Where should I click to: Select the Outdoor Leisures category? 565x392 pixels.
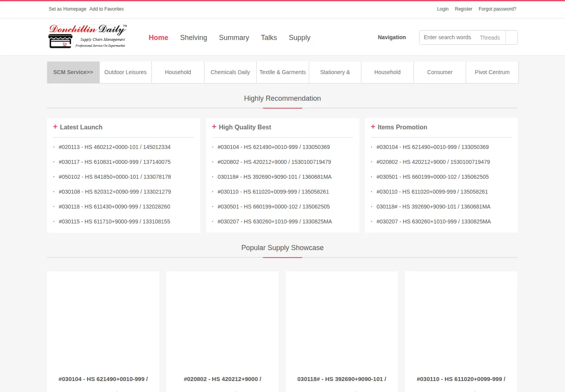[126, 72]
